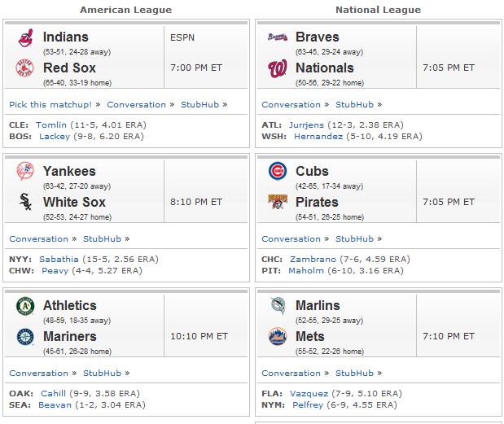This screenshot has width=504, height=424.
Task: Click the Boston Red Sox logo
Action: coord(24,68)
